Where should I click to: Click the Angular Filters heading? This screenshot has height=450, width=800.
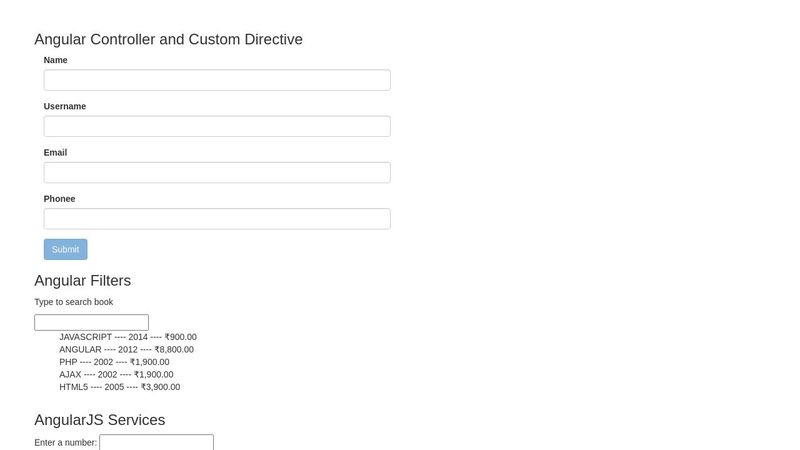pos(83,281)
